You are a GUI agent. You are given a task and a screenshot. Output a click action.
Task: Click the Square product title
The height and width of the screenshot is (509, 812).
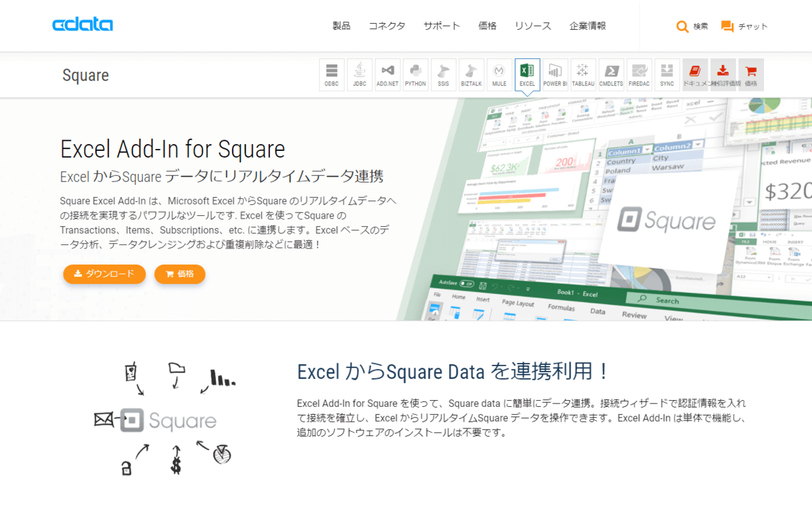point(85,75)
